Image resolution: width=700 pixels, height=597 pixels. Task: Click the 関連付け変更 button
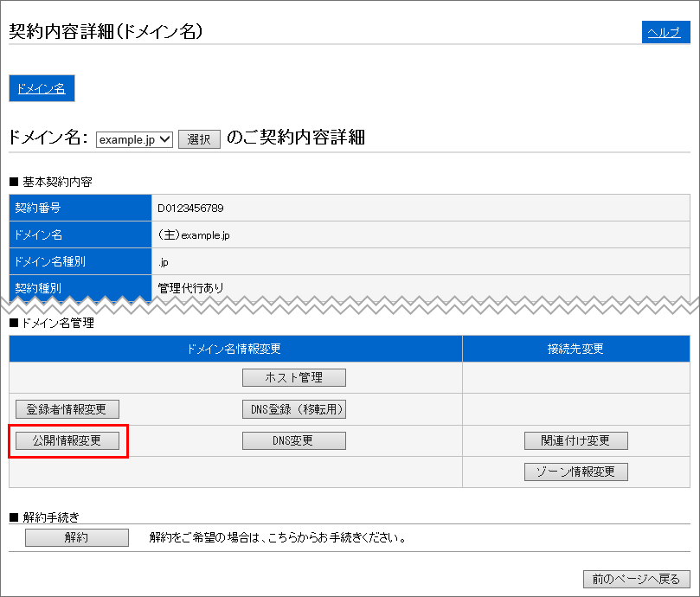tap(576, 440)
